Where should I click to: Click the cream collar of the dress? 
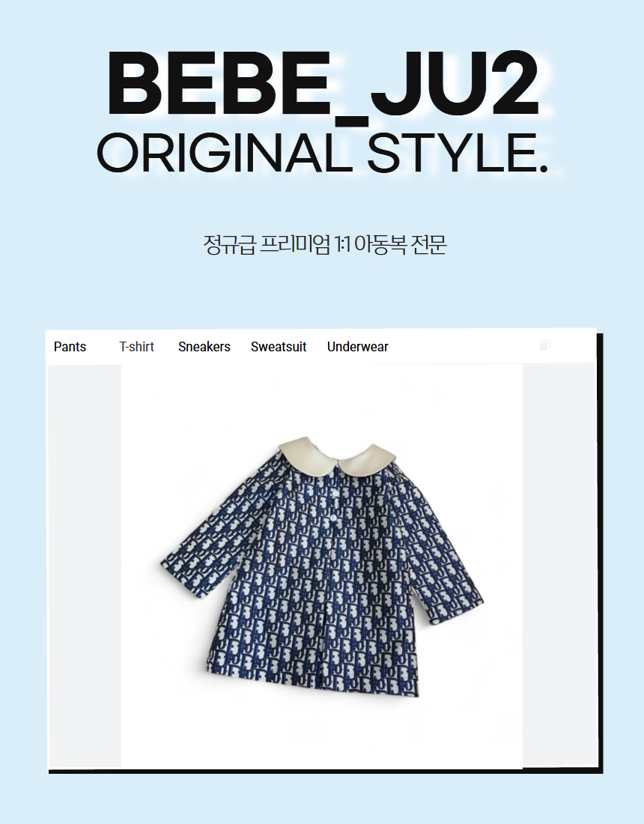(x=337, y=453)
